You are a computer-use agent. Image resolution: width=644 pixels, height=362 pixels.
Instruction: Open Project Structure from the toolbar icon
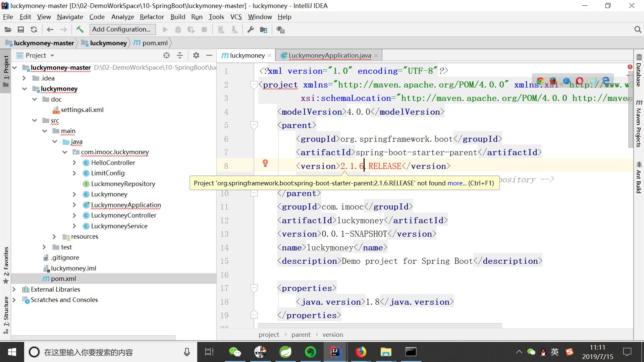(264, 29)
